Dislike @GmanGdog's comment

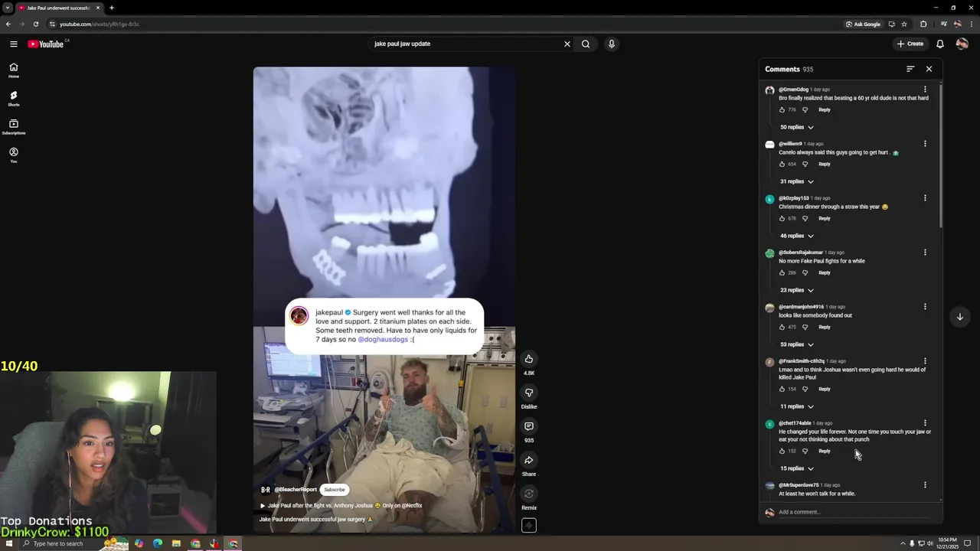click(x=805, y=109)
